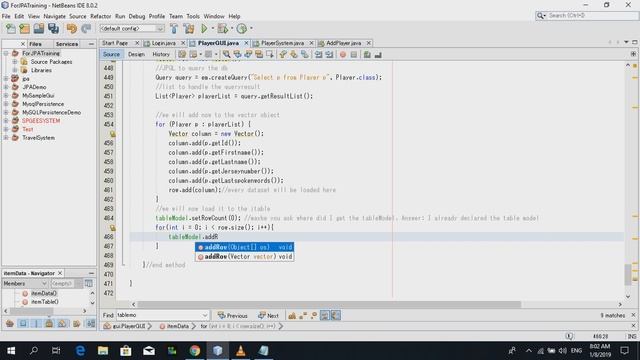Toggle Highlight Search in editor toolbar
Image resolution: width=640 pixels, height=360 pixels.
tap(259, 54)
